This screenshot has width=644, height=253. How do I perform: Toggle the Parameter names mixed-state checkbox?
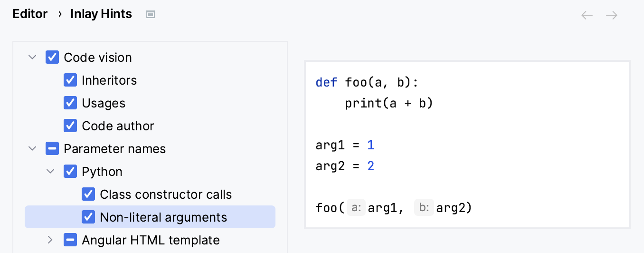(52, 149)
